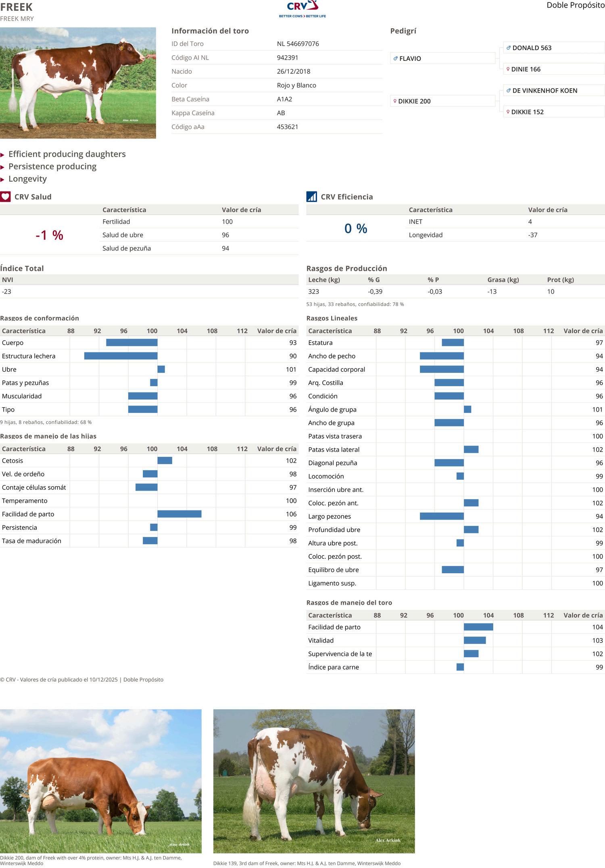Image resolution: width=605 pixels, height=868 pixels.
Task: Click the female symbol beside DIKKIE 200
Action: click(x=395, y=101)
